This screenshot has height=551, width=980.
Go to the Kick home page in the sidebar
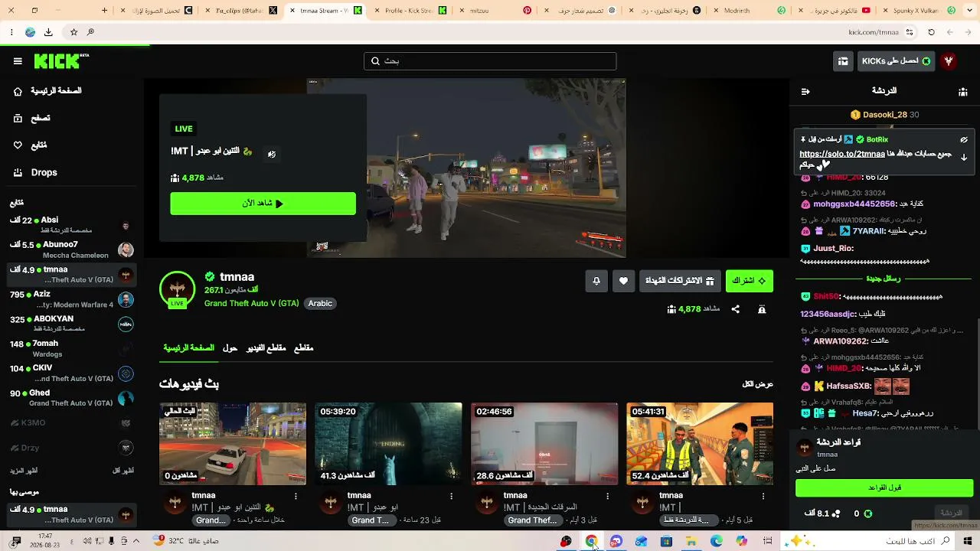tap(47, 91)
